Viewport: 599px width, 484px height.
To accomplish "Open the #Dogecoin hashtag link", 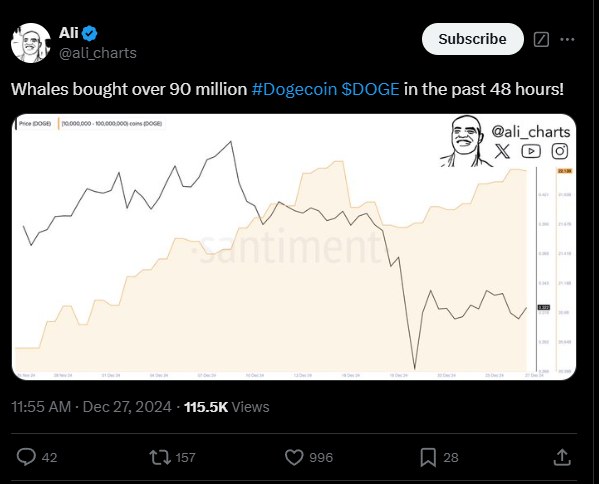I will coord(294,89).
